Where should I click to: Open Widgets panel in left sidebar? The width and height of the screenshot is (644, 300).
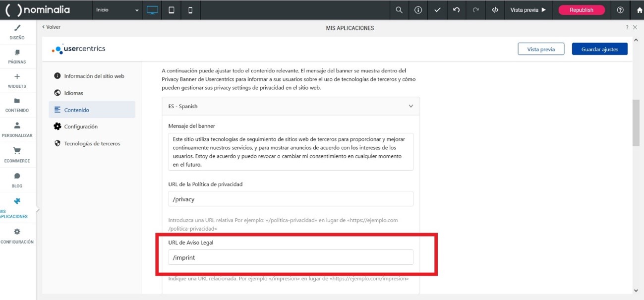point(17,80)
